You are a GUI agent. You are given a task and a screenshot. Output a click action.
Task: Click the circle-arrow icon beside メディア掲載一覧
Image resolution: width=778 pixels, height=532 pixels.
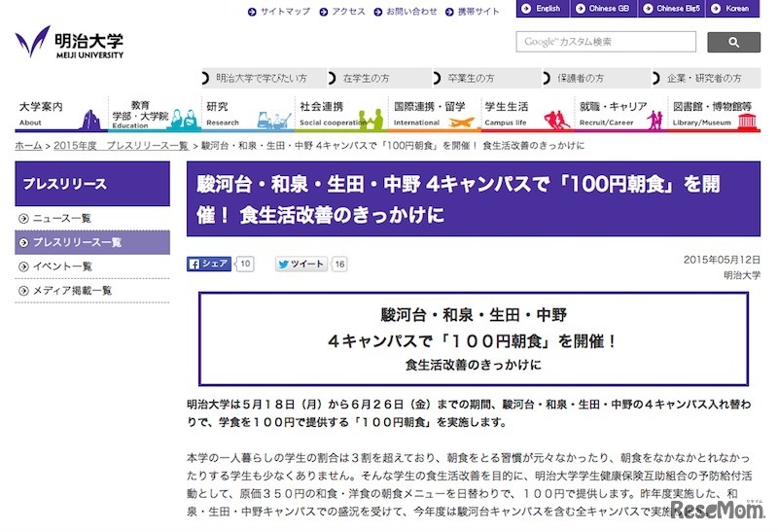point(23,291)
